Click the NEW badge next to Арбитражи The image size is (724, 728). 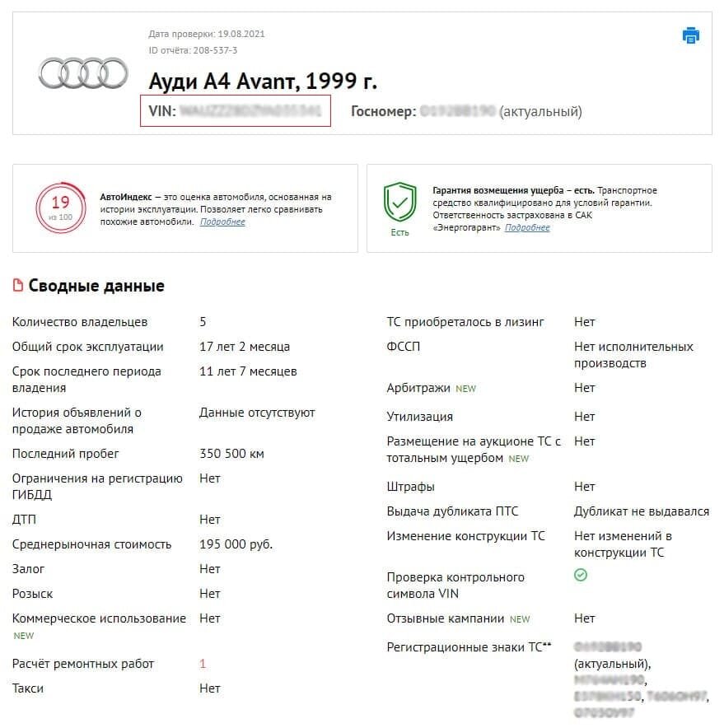466,389
